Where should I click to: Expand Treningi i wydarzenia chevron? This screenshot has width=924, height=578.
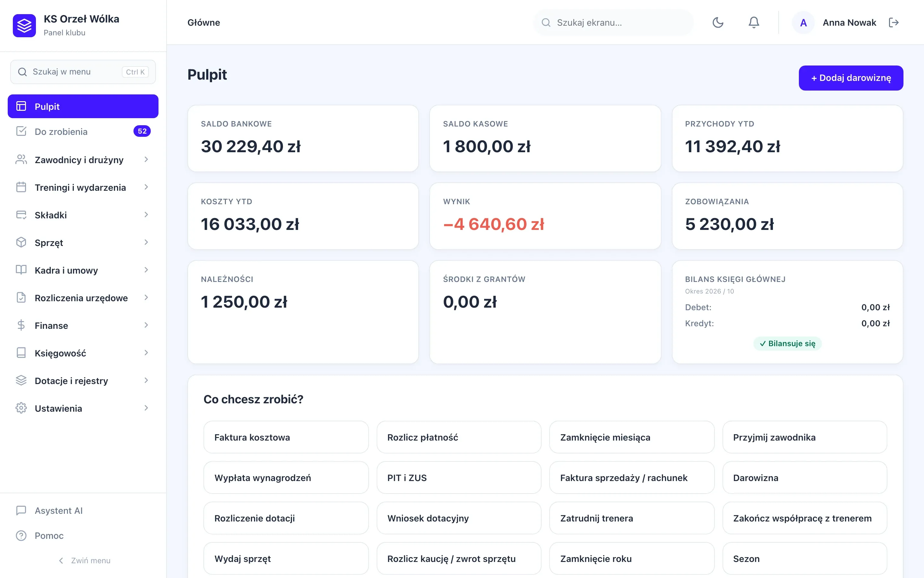coord(146,187)
